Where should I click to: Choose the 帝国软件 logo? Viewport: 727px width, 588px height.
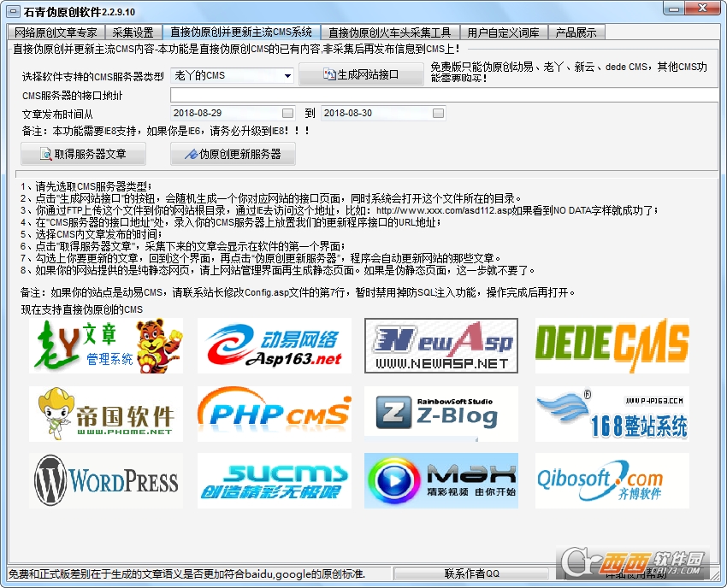click(106, 414)
